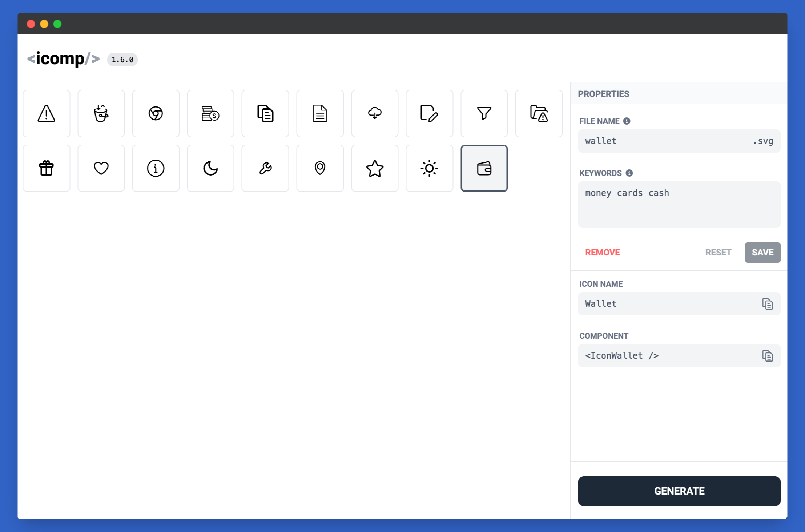
Task: Click the Save button
Action: click(762, 253)
